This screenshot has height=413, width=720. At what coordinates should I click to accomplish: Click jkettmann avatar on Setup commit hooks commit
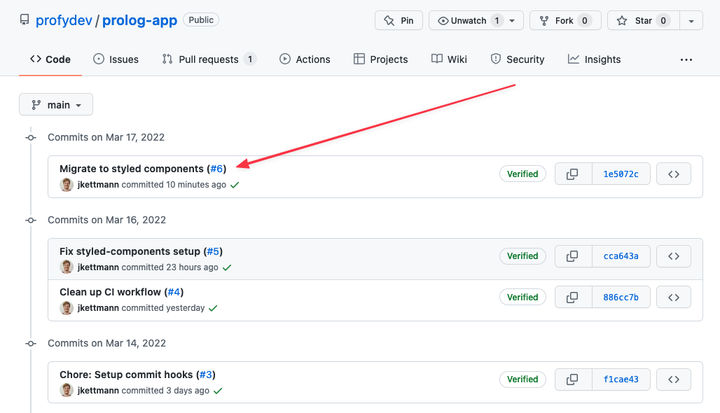(x=67, y=390)
